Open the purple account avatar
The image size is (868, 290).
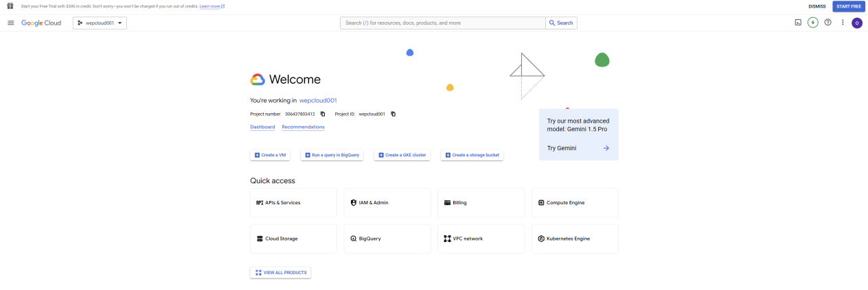coord(857,23)
